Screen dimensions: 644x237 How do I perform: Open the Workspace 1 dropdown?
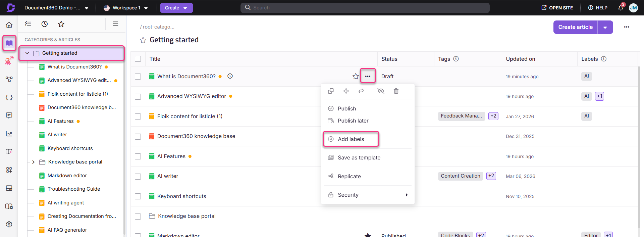click(126, 8)
